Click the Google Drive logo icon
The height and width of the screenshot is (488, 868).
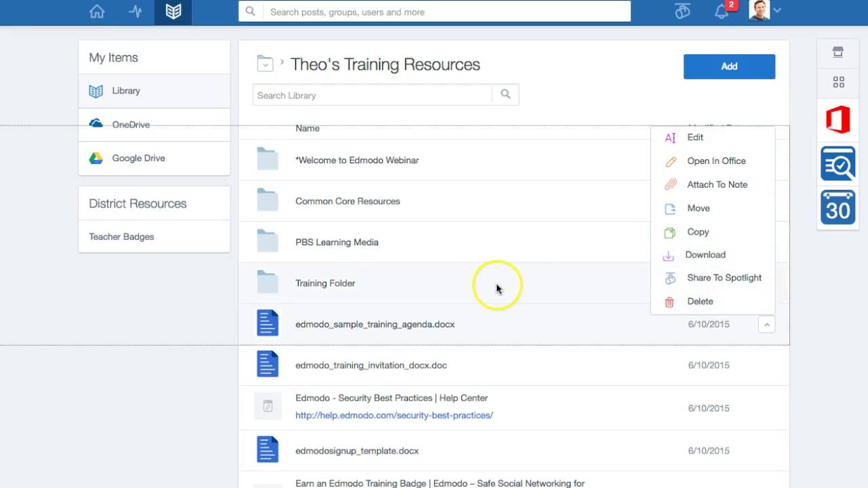pyautogui.click(x=96, y=158)
